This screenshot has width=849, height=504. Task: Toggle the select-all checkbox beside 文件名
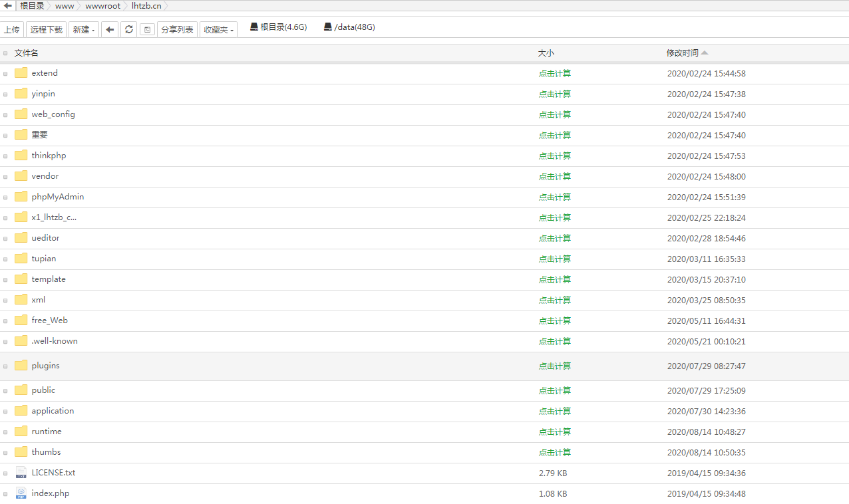pyautogui.click(x=6, y=53)
